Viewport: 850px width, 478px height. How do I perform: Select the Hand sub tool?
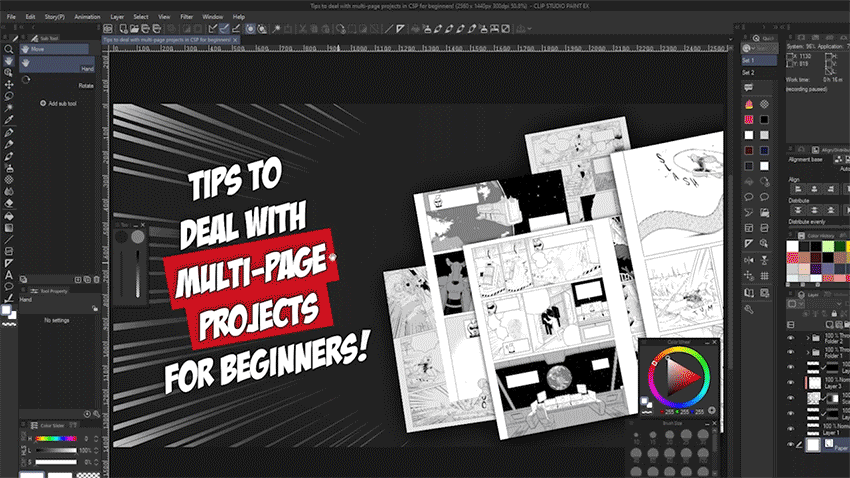click(57, 65)
